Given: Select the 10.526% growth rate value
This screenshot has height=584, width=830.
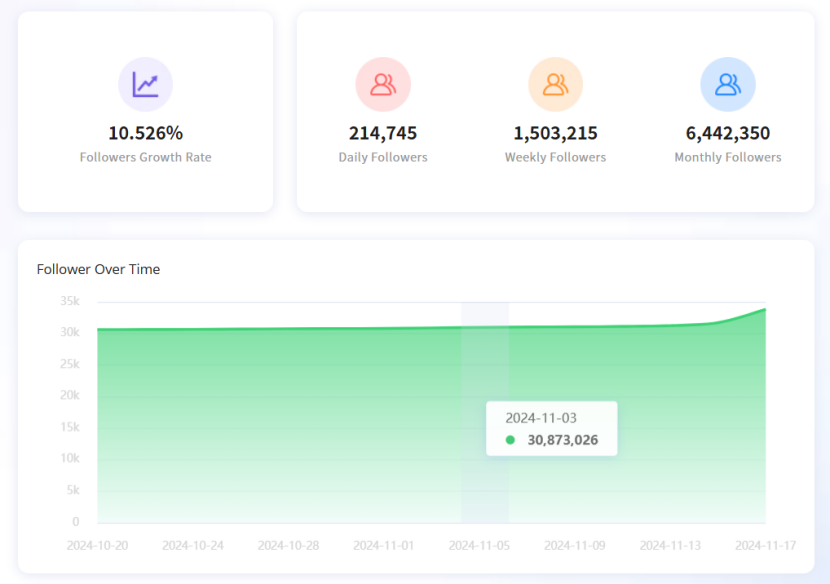Looking at the screenshot, I should [146, 133].
